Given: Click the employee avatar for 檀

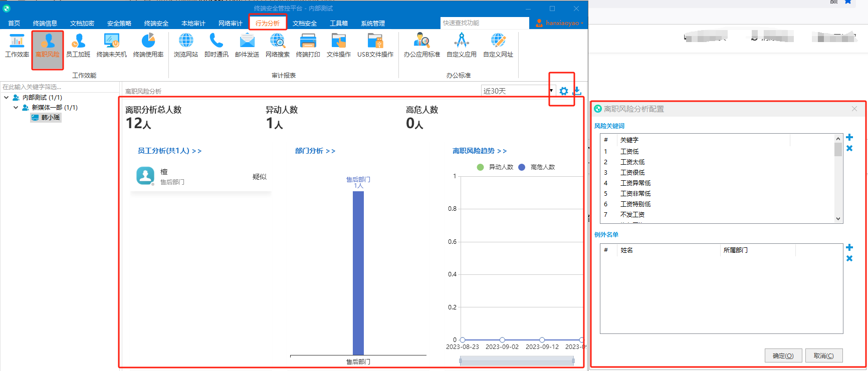Looking at the screenshot, I should (x=145, y=176).
